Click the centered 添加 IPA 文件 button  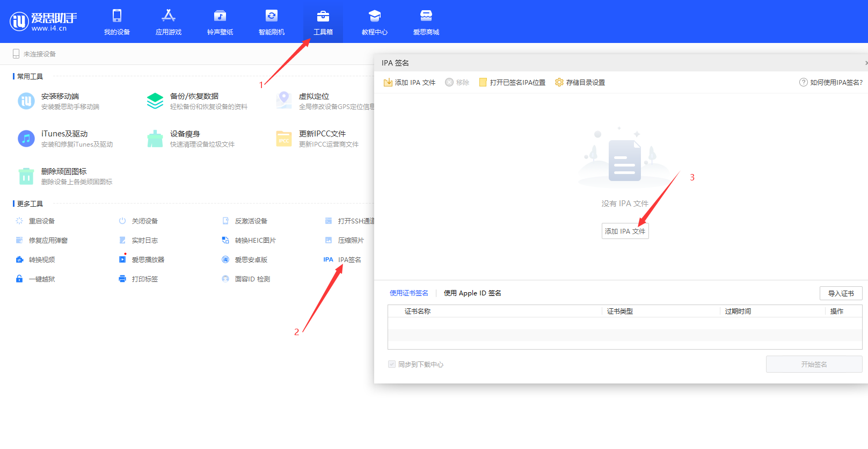[625, 231]
